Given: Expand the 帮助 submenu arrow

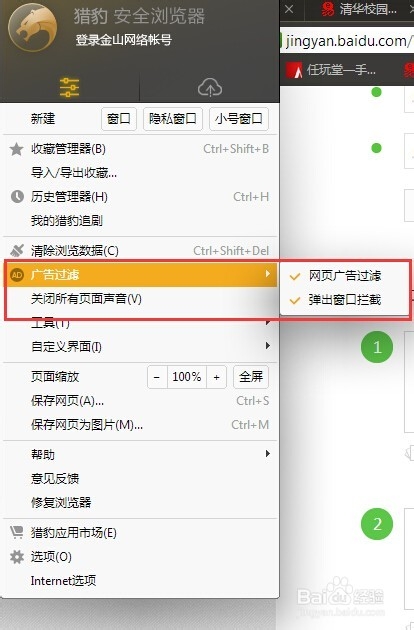Looking at the screenshot, I should tap(268, 454).
